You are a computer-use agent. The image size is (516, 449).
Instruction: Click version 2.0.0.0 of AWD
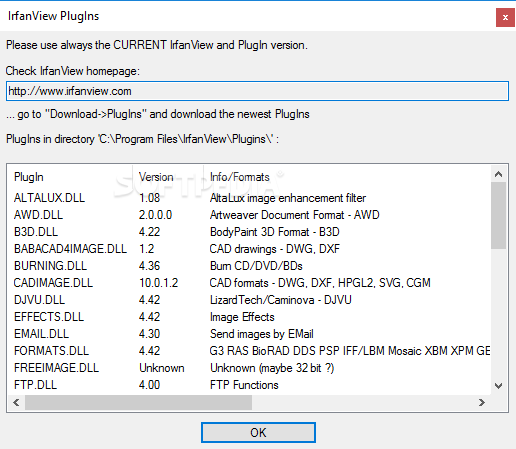pyautogui.click(x=155, y=215)
